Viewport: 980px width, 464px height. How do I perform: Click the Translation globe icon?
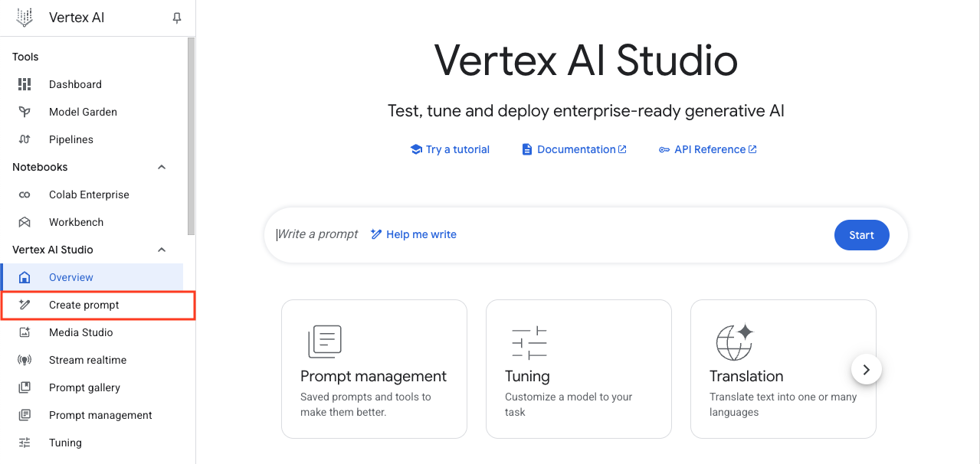[x=734, y=341]
